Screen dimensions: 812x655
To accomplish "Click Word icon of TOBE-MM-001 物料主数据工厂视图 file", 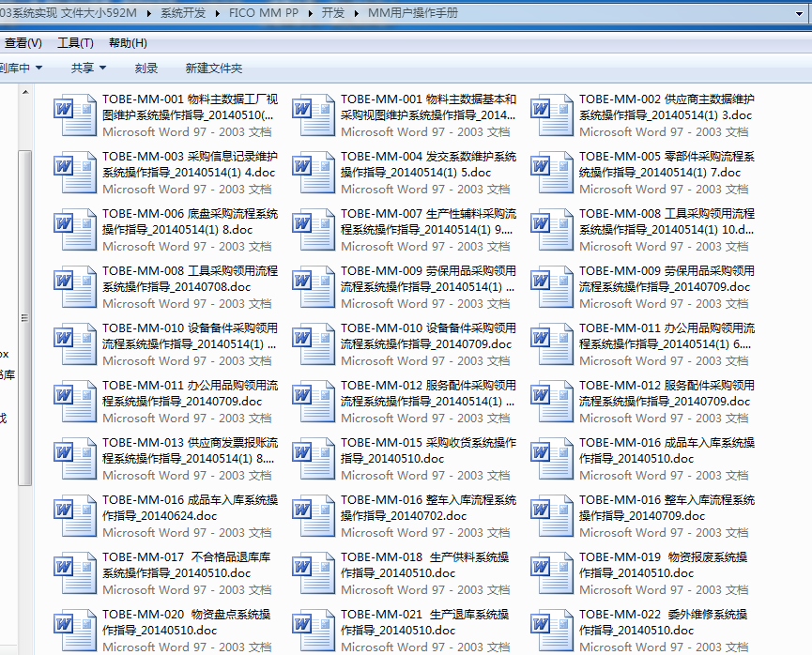I will pos(75,114).
